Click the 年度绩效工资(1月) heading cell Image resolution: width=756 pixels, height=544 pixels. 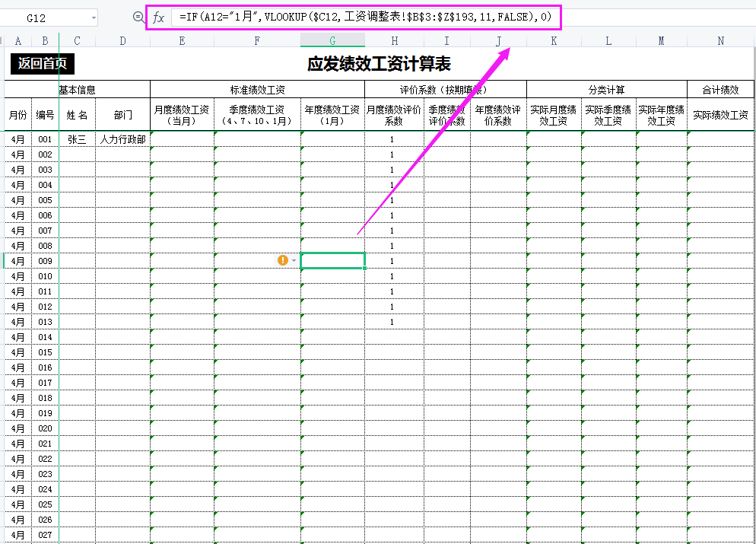coord(332,115)
